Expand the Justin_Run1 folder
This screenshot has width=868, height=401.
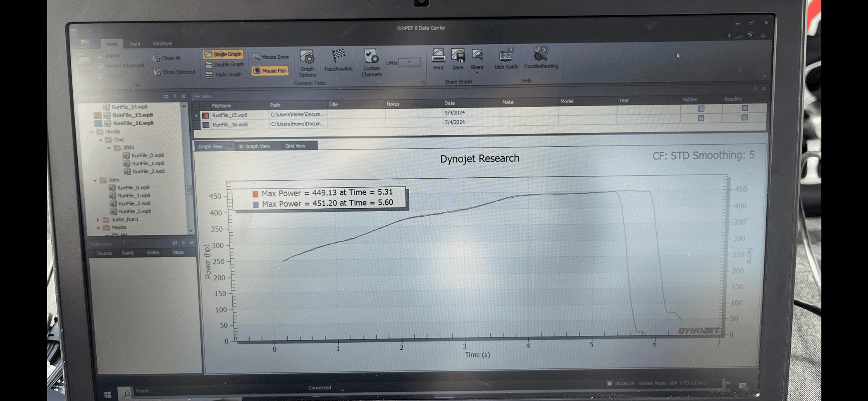(x=98, y=220)
